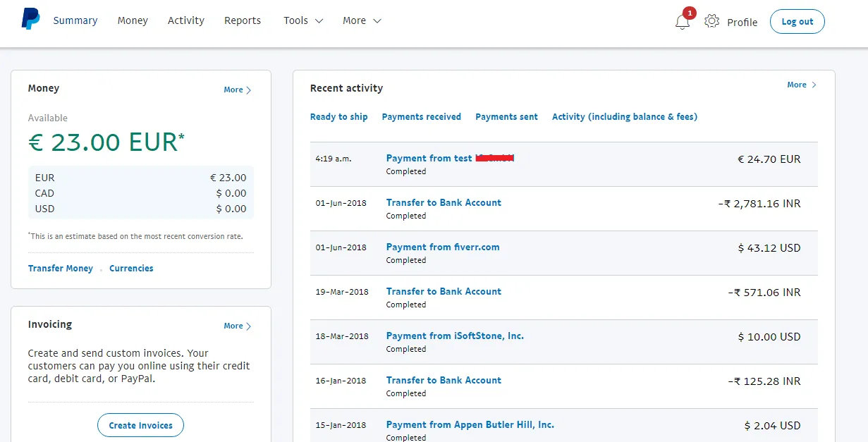Open the notifications bell icon

tap(683, 21)
